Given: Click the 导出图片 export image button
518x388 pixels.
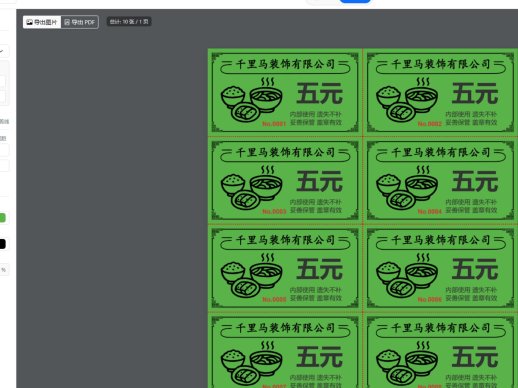Looking at the screenshot, I should click(x=42, y=22).
